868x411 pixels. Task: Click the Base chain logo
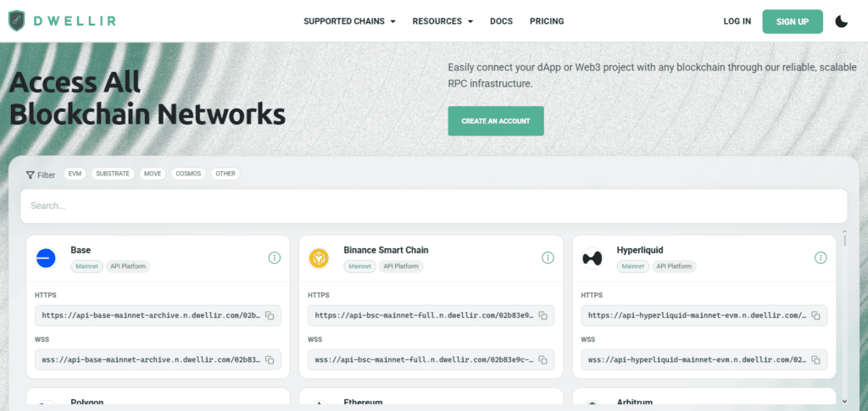point(46,258)
